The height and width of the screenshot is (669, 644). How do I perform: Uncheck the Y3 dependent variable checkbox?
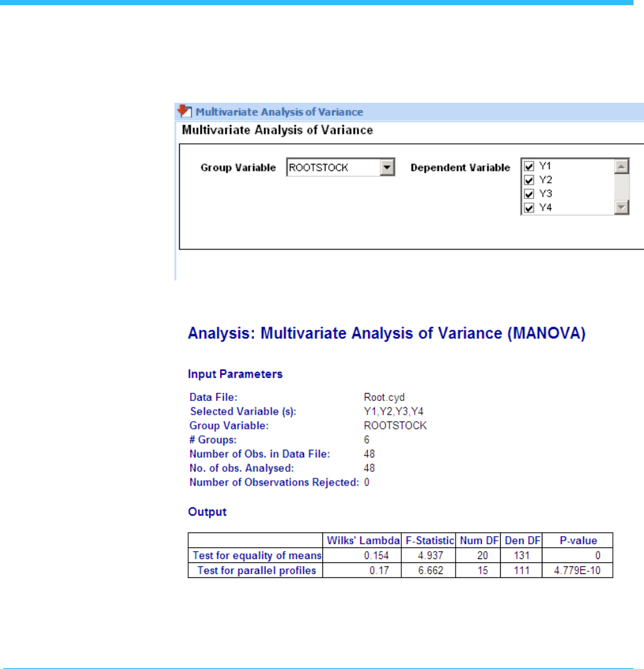click(529, 194)
